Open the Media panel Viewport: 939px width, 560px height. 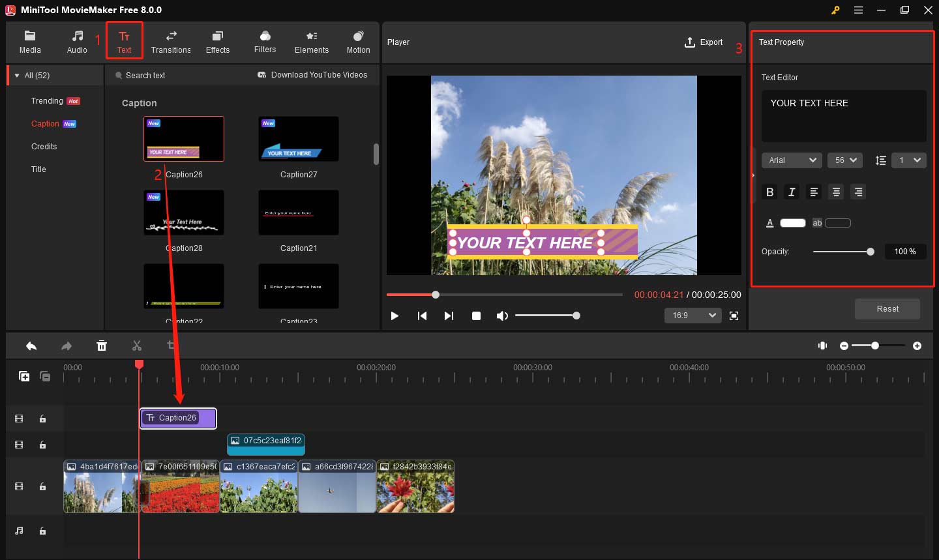pyautogui.click(x=30, y=42)
